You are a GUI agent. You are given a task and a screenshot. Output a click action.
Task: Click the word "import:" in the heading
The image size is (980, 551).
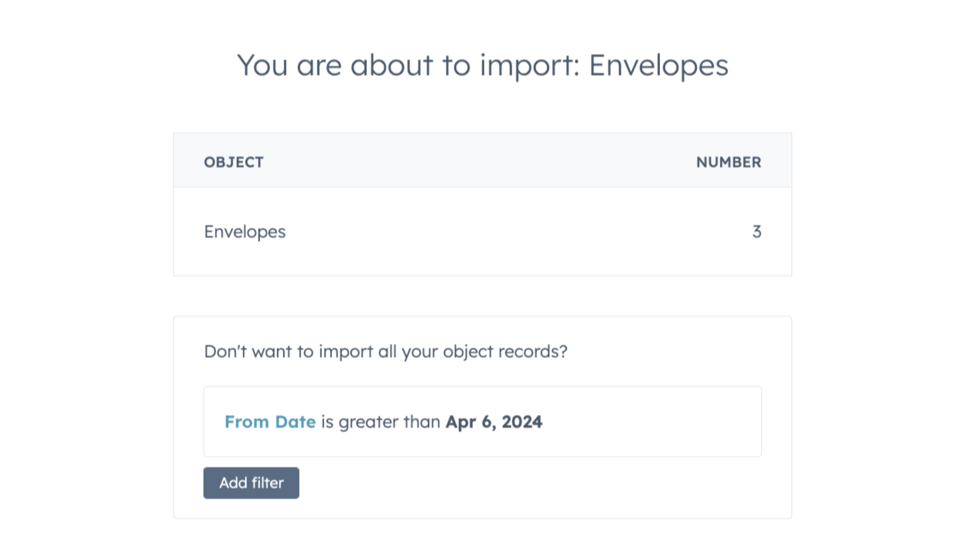(529, 65)
